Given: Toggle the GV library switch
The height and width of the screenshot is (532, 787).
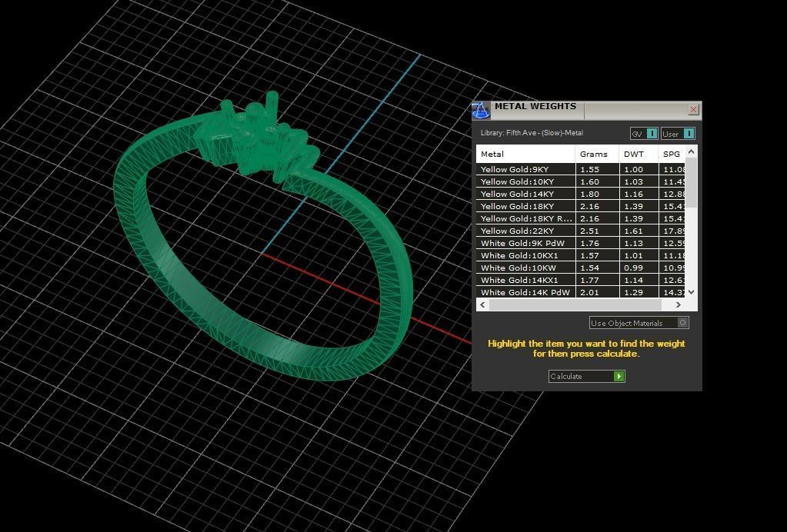Looking at the screenshot, I should tap(644, 133).
